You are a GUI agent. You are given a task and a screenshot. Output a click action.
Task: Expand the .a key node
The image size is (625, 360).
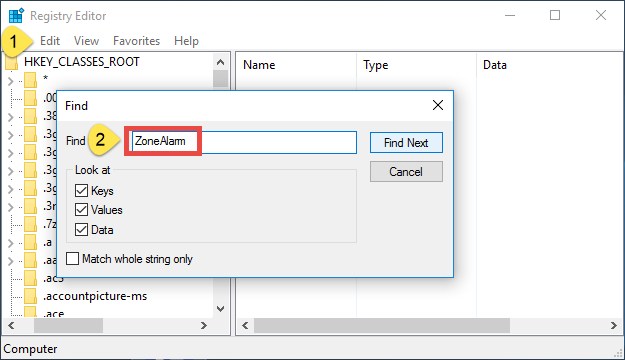coord(10,243)
